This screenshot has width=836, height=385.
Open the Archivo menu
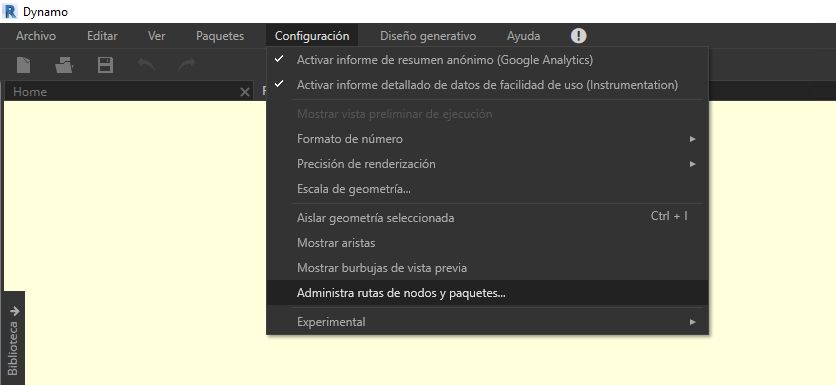tap(36, 36)
